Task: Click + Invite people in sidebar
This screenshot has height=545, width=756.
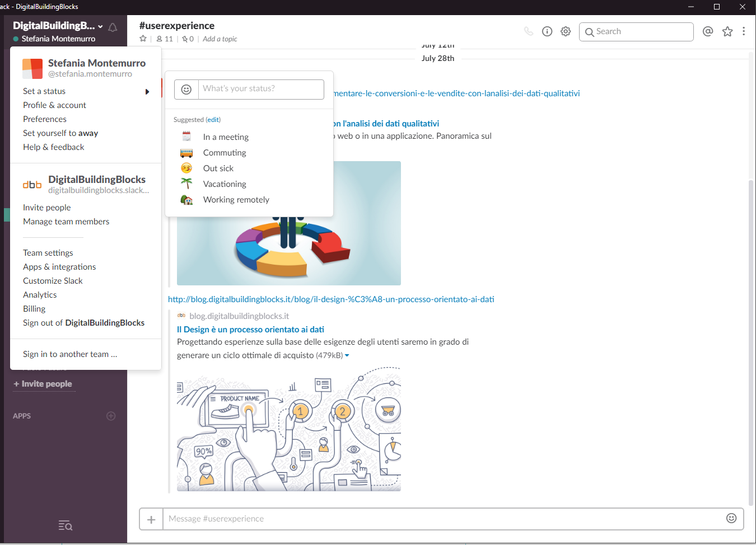Action: pos(43,384)
